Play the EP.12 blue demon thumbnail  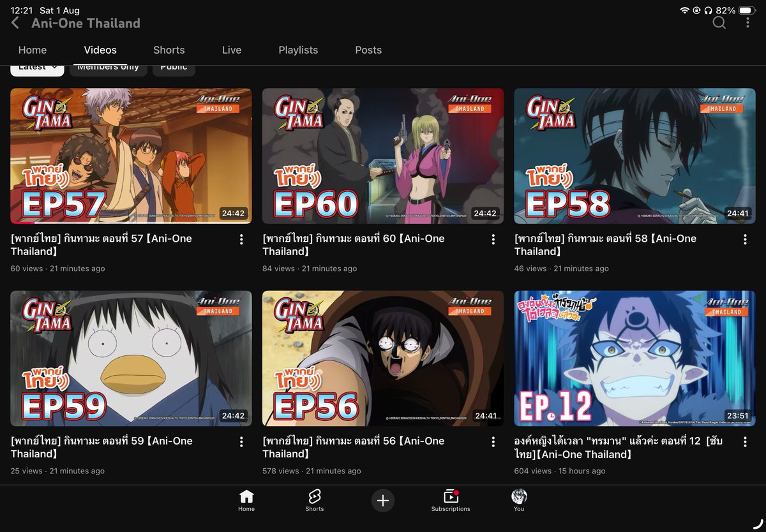635,358
